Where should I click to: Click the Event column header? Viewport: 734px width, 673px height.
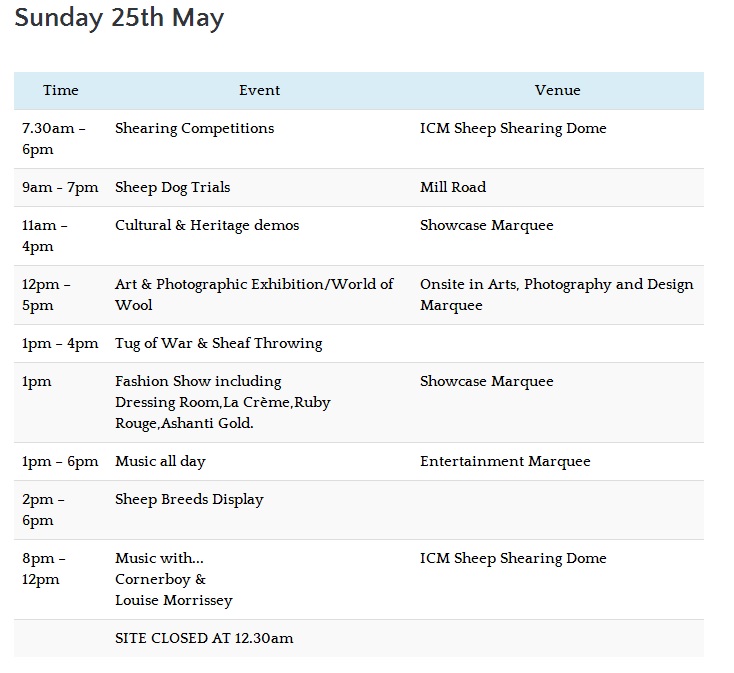pos(259,90)
